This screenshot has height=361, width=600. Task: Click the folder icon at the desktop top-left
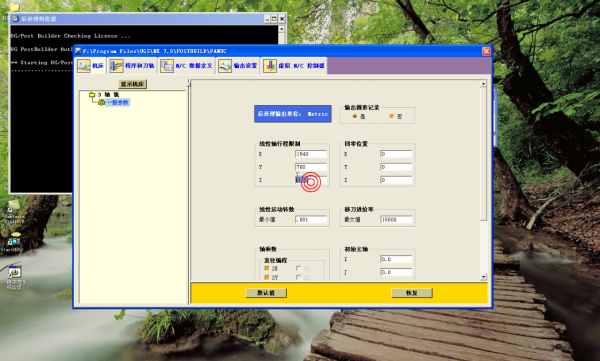pyautogui.click(x=14, y=7)
